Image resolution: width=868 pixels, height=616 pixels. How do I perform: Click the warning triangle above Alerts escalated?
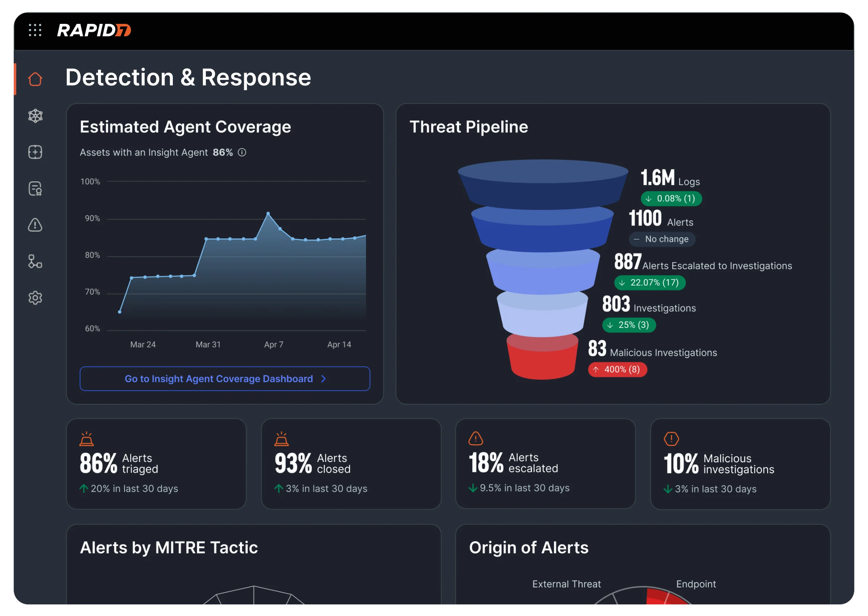(476, 438)
